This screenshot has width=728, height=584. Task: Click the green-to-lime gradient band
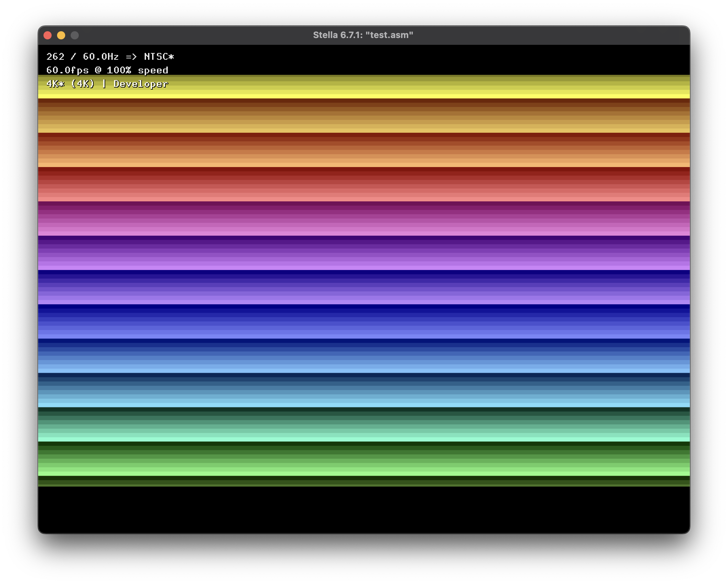coord(364,458)
